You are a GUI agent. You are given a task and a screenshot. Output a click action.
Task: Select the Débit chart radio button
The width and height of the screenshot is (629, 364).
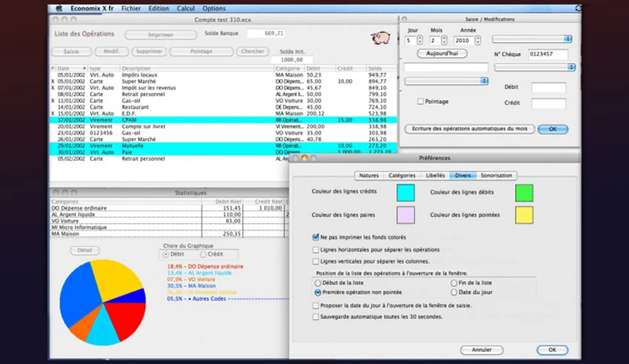tap(166, 254)
